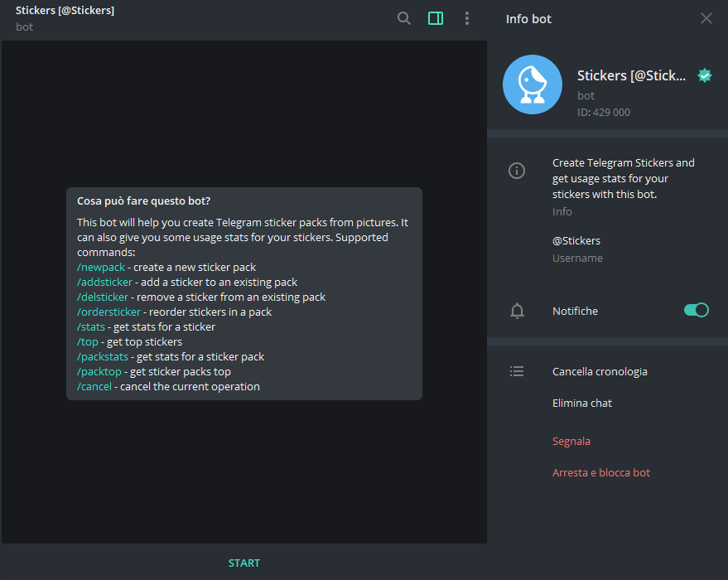This screenshot has height=580, width=728.
Task: Open search in chat header
Action: [404, 18]
